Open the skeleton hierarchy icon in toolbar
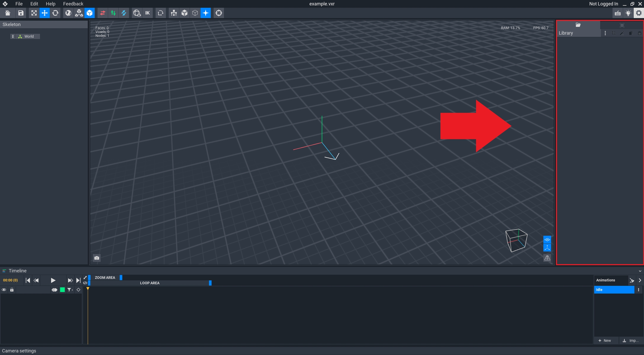Image resolution: width=644 pixels, height=355 pixels. pos(174,13)
